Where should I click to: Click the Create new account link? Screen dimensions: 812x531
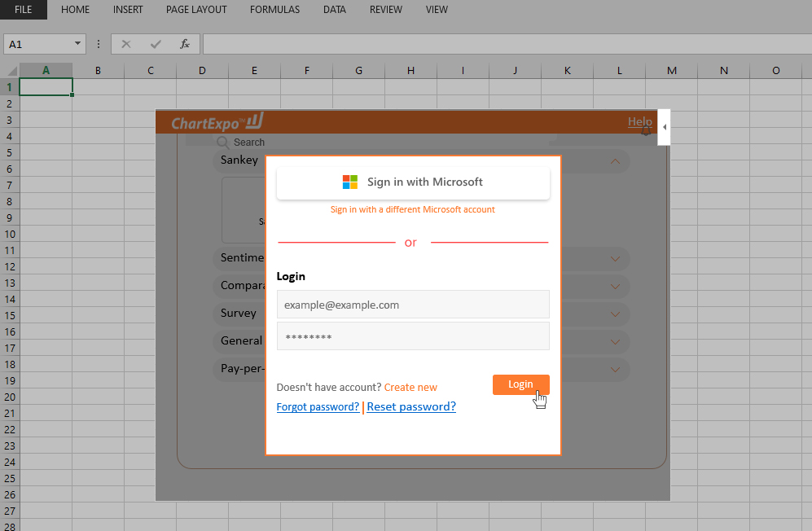coord(410,388)
